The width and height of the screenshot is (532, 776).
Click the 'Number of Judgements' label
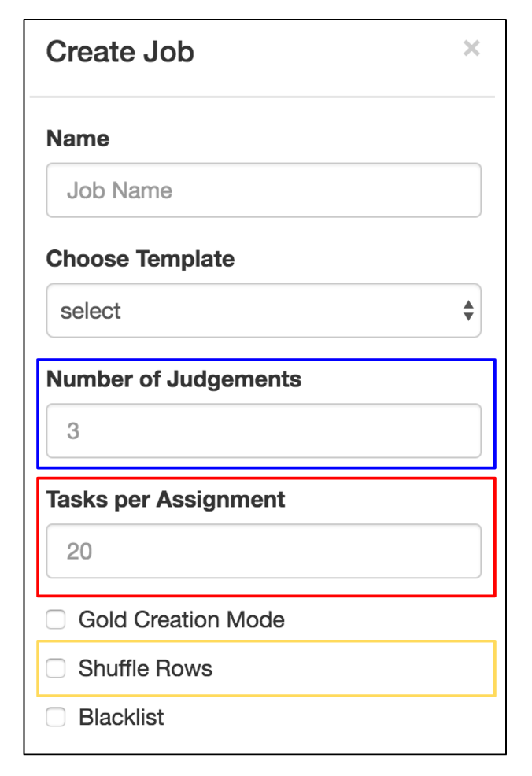[174, 379]
